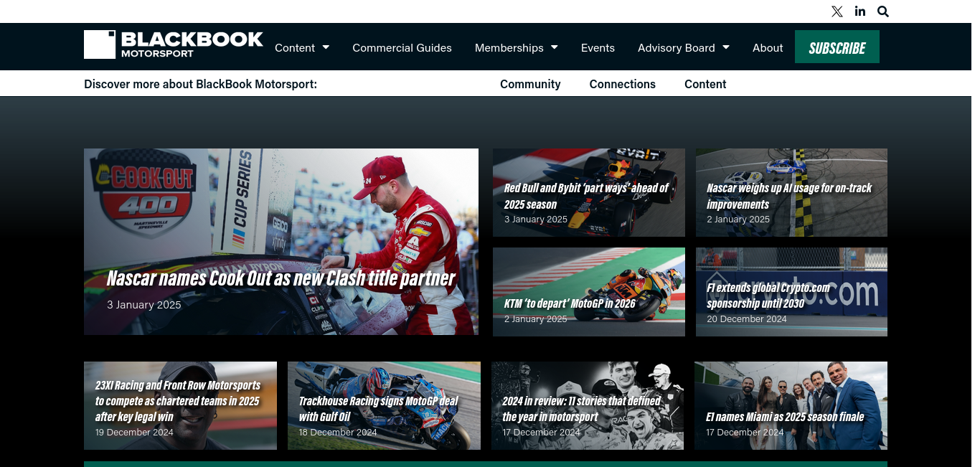This screenshot has width=980, height=467.
Task: Click '3 January 2025' under the Cook Out headline
Action: [x=144, y=304]
